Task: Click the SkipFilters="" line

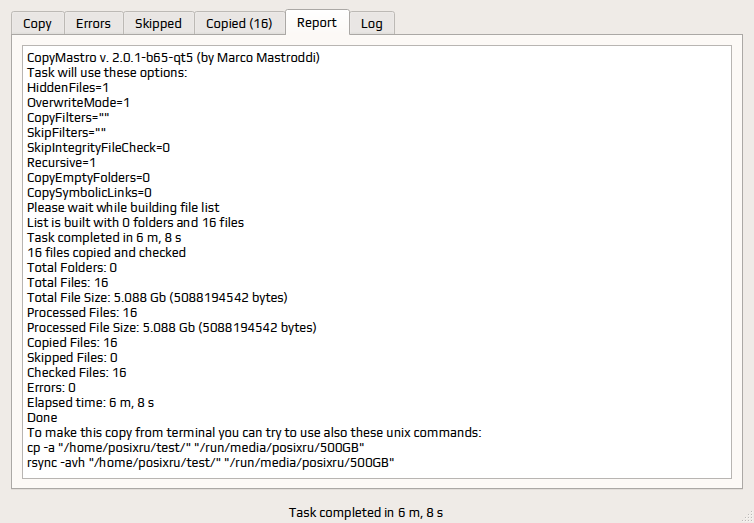Action: pyautogui.click(x=66, y=133)
